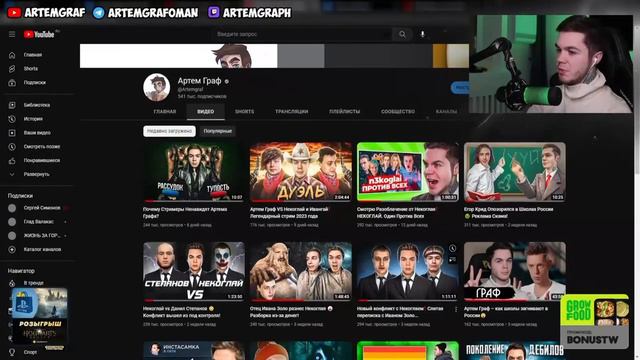This screenshot has width=640, height=360.
Task: Click the search magnifier button
Action: click(x=402, y=34)
